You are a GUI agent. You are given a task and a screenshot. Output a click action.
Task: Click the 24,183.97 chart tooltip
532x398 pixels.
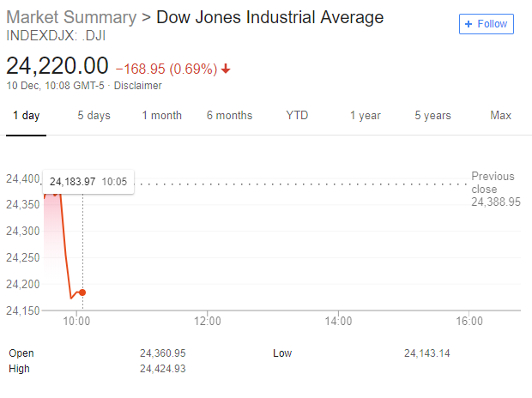(88, 182)
